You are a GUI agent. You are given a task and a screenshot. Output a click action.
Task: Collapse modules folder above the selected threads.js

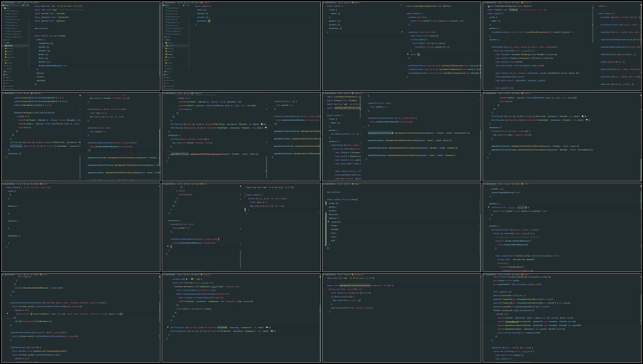click(164, 43)
